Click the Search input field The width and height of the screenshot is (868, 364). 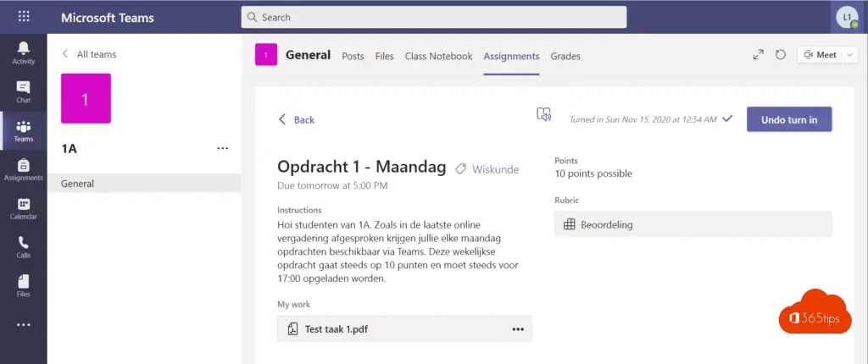pos(434,17)
